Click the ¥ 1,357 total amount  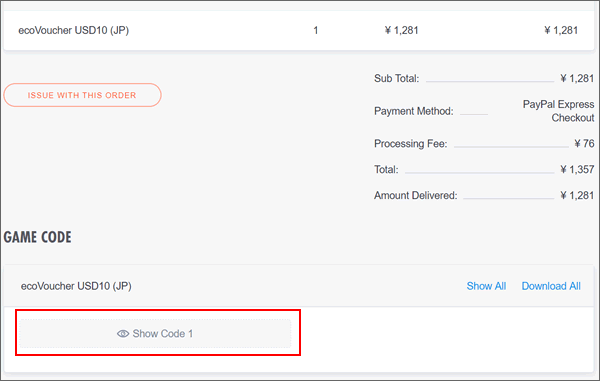point(577,169)
